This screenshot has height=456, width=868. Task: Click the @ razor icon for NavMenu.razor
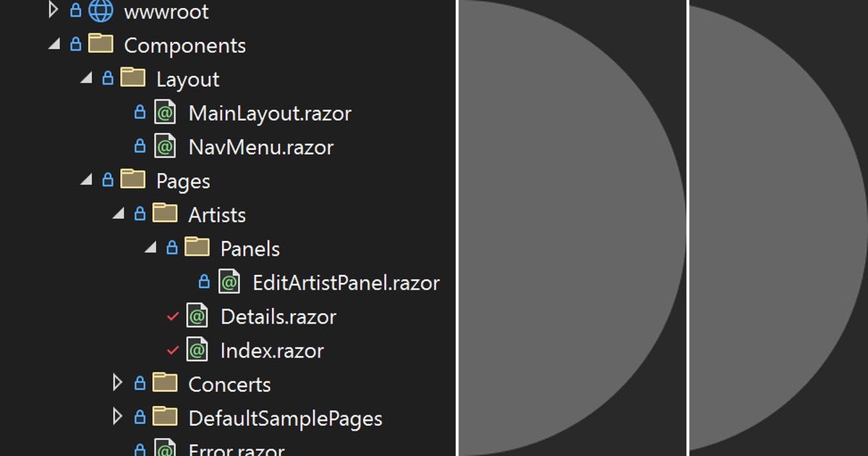pyautogui.click(x=164, y=146)
